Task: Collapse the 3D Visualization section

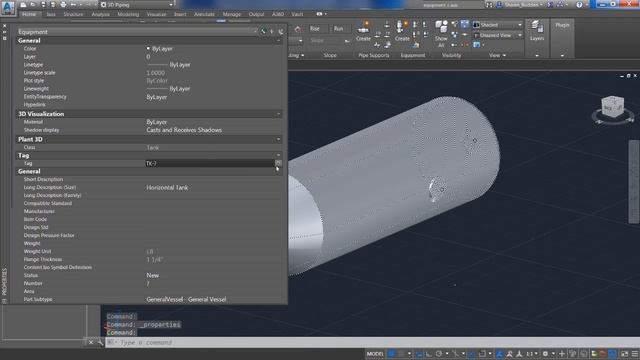Action: click(x=279, y=114)
